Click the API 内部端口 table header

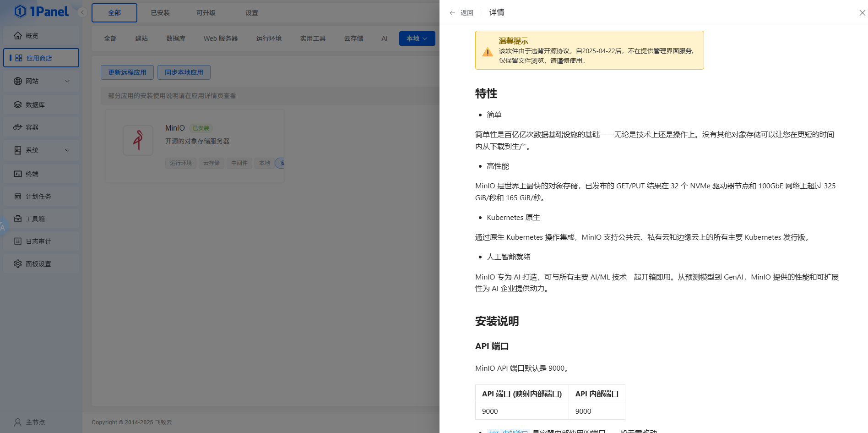[x=597, y=394]
